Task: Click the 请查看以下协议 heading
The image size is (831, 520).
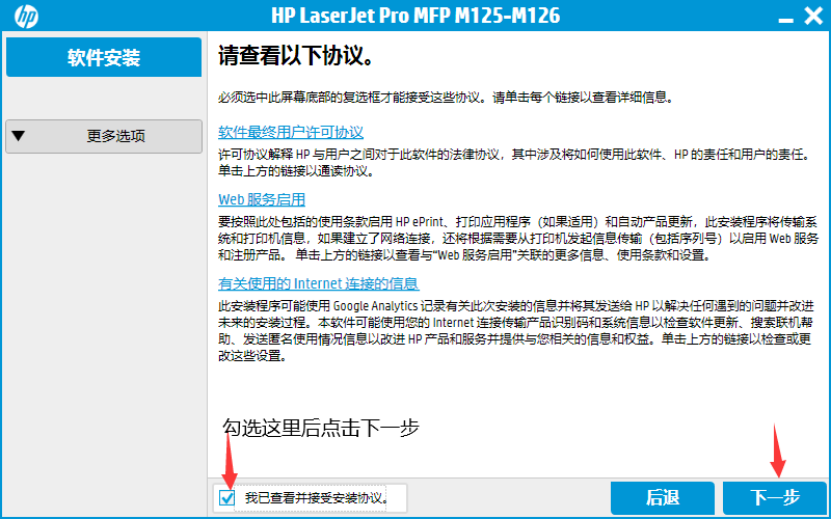Action: point(297,56)
